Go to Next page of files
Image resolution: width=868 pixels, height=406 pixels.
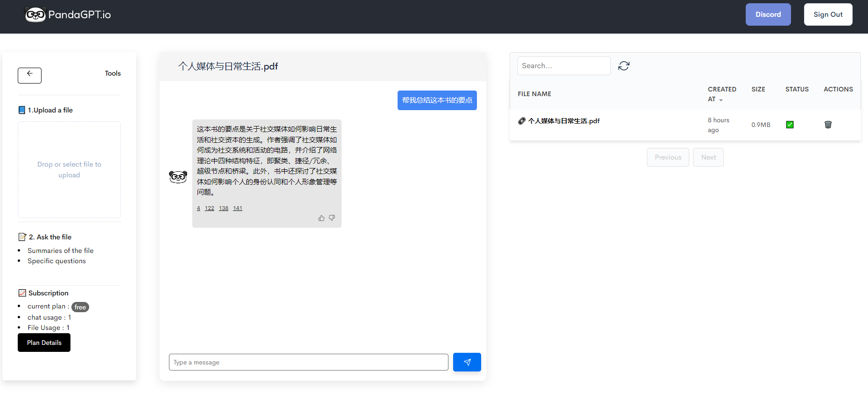tap(708, 157)
